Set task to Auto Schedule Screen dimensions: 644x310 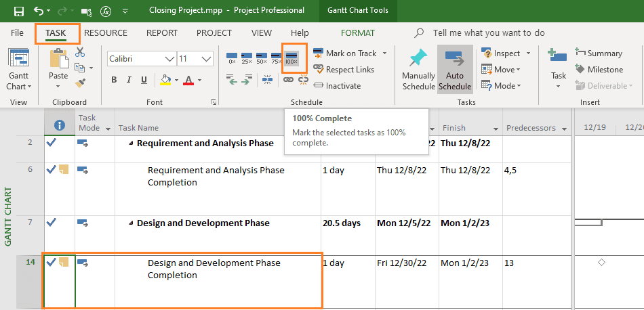[455, 68]
